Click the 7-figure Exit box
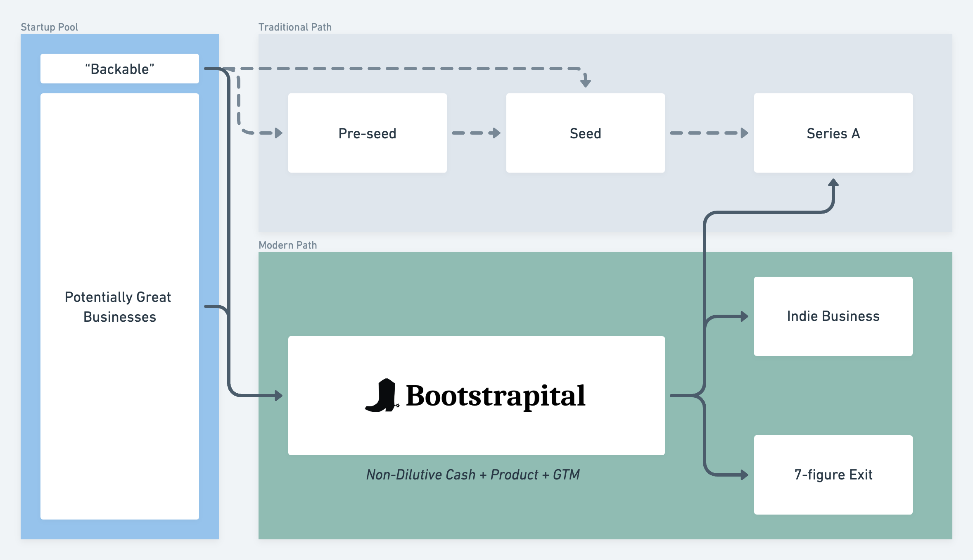Screen dimensions: 973x560 833,475
